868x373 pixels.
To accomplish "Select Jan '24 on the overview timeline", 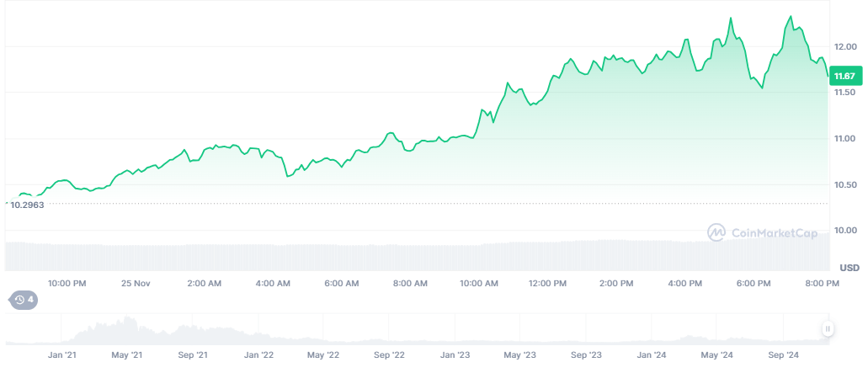I will [x=652, y=355].
